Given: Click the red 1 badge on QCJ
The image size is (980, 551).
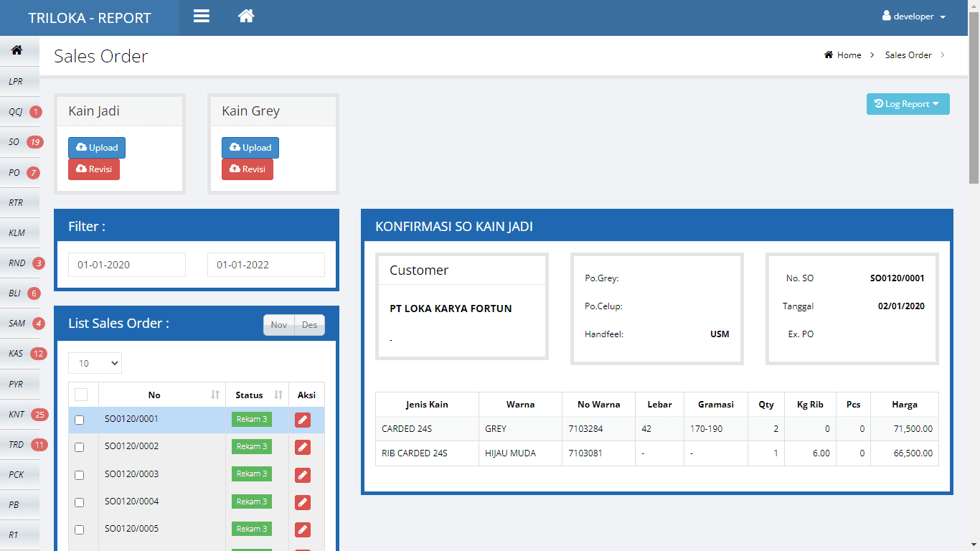Looking at the screenshot, I should coord(36,112).
